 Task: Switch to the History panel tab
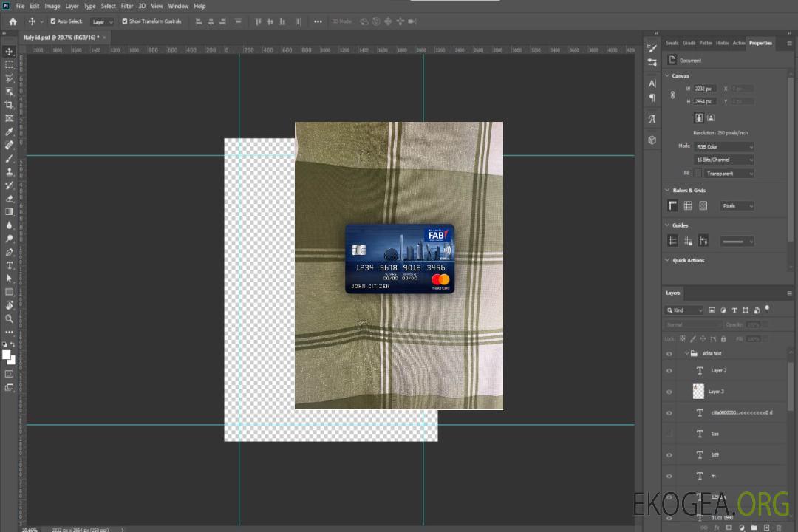[x=722, y=43]
